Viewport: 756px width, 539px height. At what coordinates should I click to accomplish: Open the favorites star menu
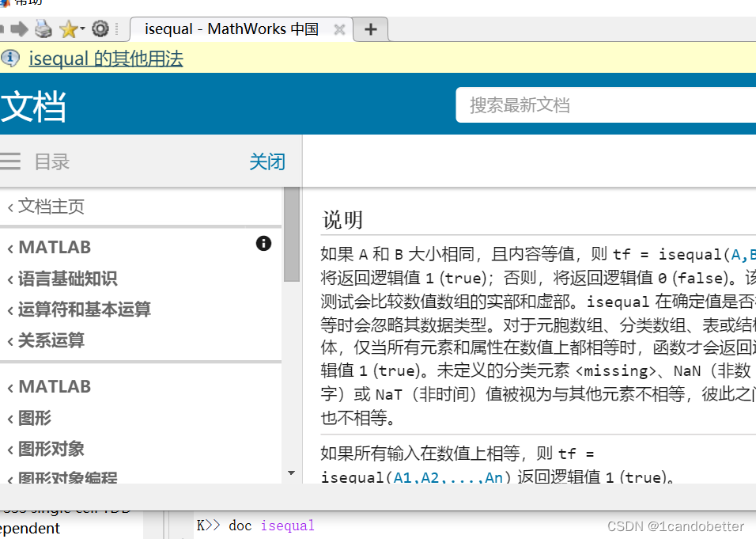(69, 29)
